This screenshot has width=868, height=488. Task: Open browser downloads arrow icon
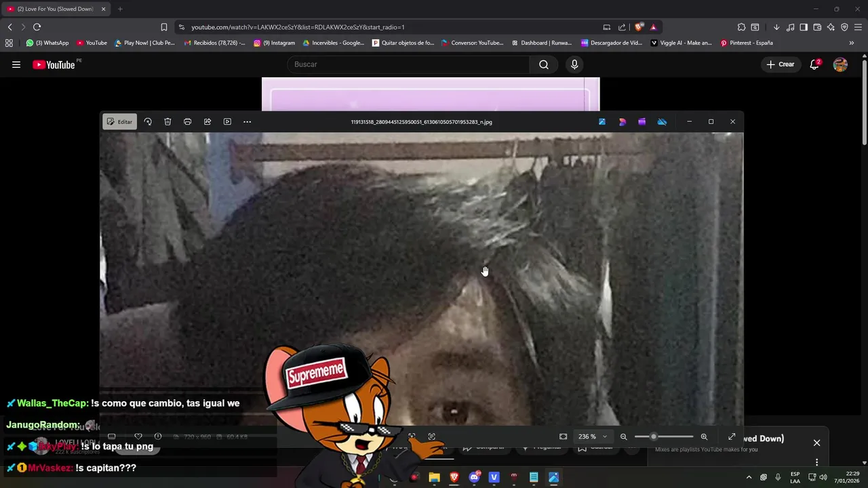776,27
